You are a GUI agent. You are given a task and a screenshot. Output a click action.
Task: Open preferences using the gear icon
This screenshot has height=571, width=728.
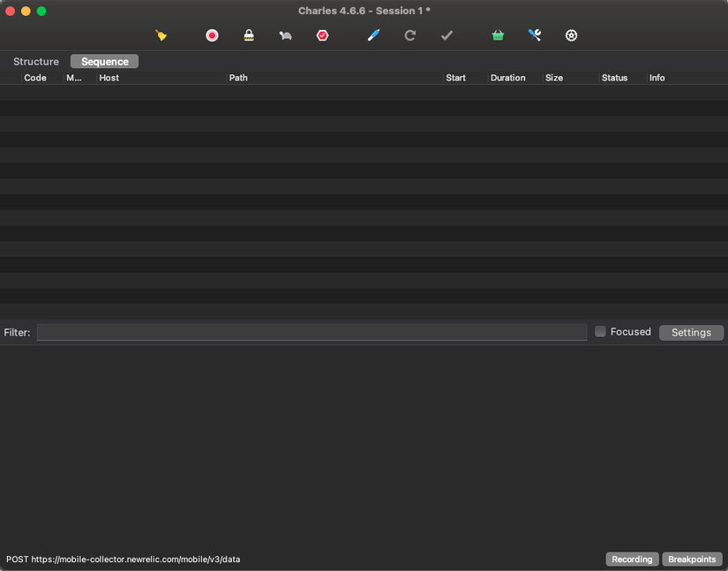[x=571, y=35]
